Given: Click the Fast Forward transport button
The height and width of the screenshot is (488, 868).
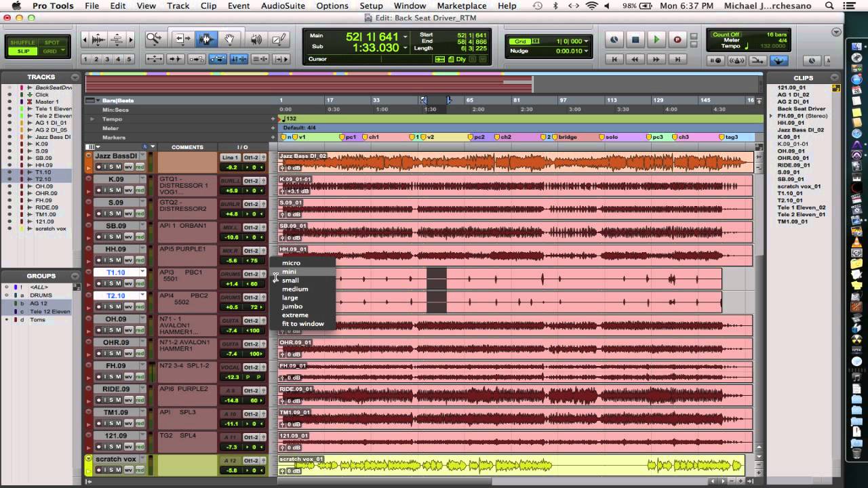Looking at the screenshot, I should (x=656, y=60).
